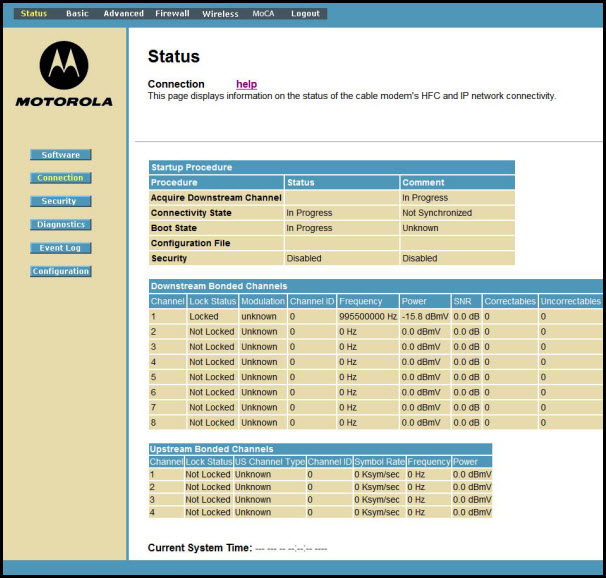Viewport: 606px width, 578px height.
Task: Click the help link beside Connection
Action: [x=246, y=84]
